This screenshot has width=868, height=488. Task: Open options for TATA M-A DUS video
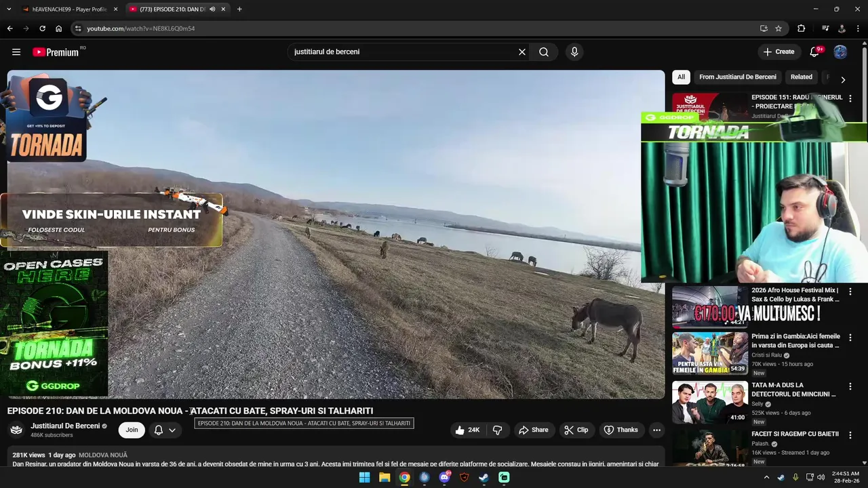click(x=850, y=386)
